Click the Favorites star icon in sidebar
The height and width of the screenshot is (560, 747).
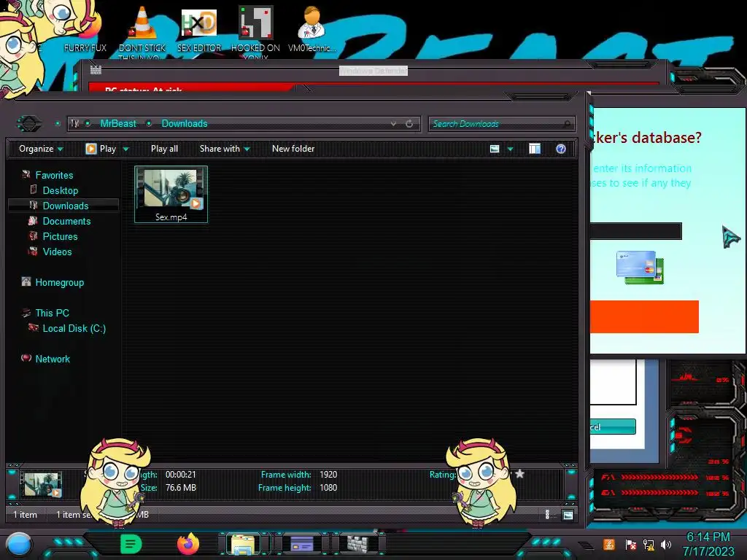point(26,175)
